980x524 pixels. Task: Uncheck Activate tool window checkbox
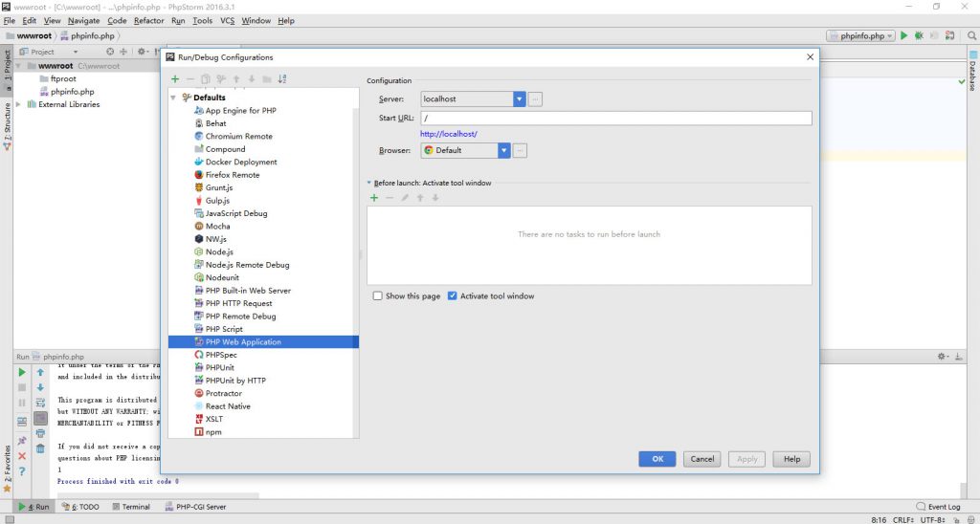[453, 296]
